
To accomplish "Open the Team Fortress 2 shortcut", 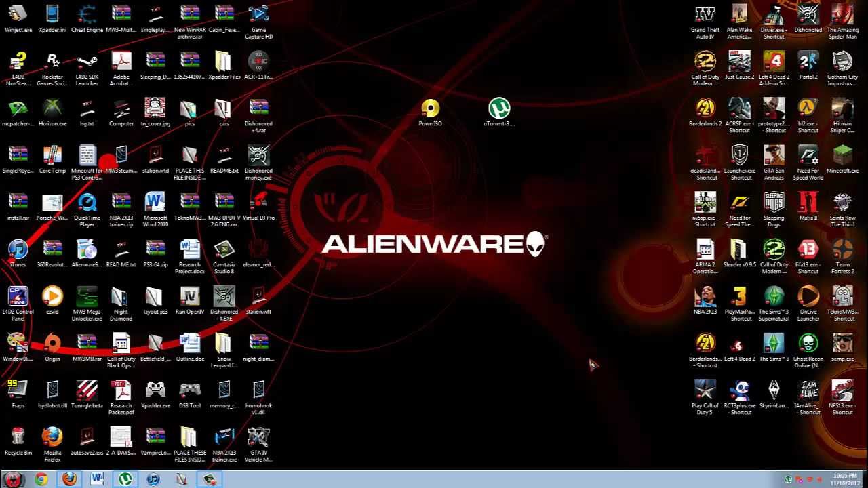I will [x=842, y=256].
